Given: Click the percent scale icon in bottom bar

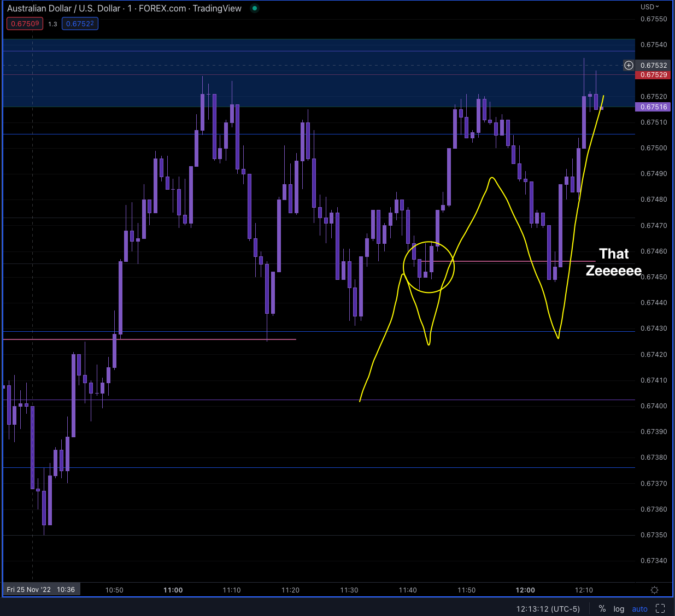Looking at the screenshot, I should [602, 608].
